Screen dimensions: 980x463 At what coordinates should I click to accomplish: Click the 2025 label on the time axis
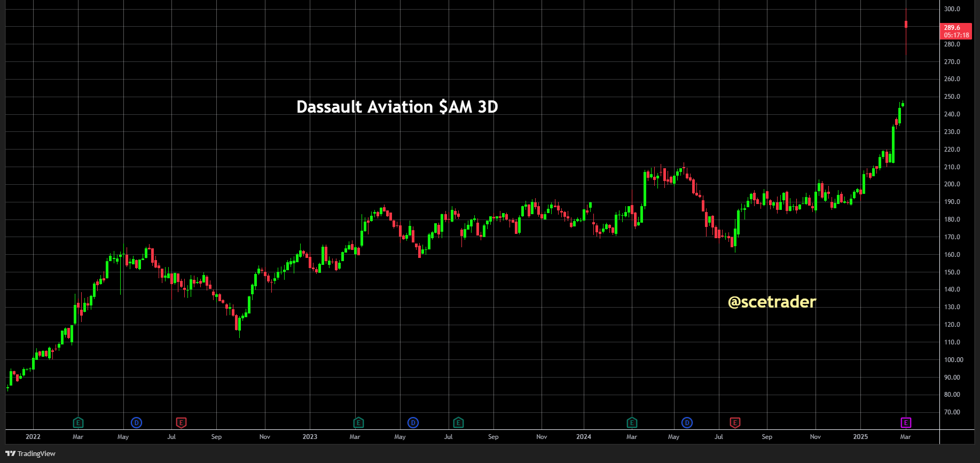coord(860,437)
